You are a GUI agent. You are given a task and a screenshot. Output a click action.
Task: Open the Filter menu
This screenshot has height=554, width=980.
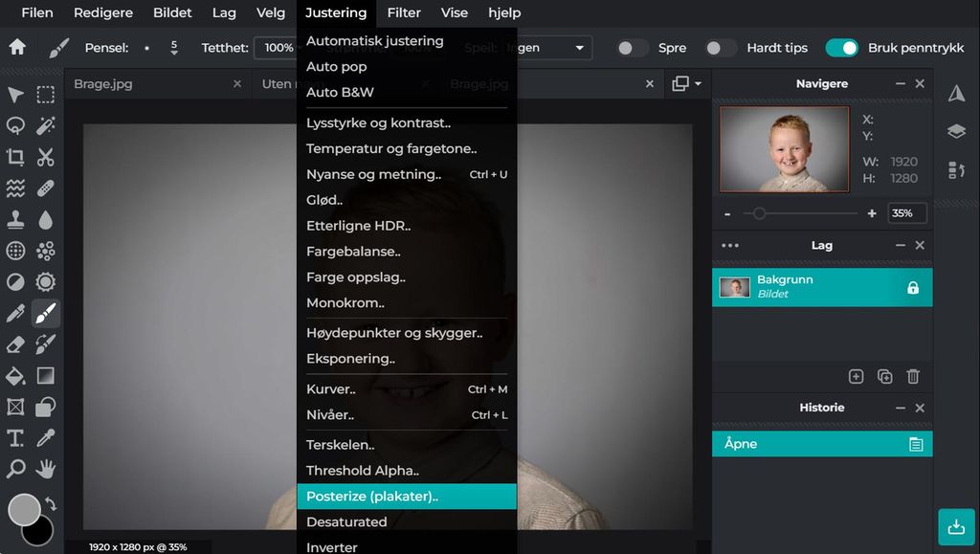(x=404, y=12)
